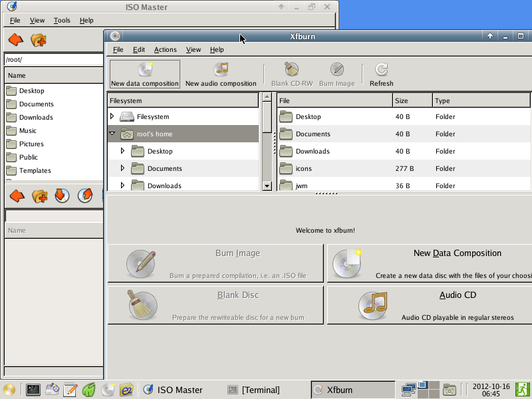Expand the Documents folder in the tree
Viewport: 532px width, 399px height.
tap(122, 168)
